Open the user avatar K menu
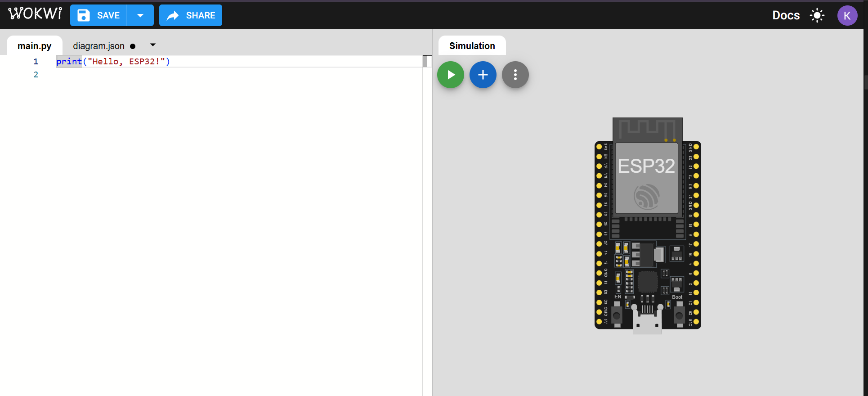 pyautogui.click(x=847, y=15)
